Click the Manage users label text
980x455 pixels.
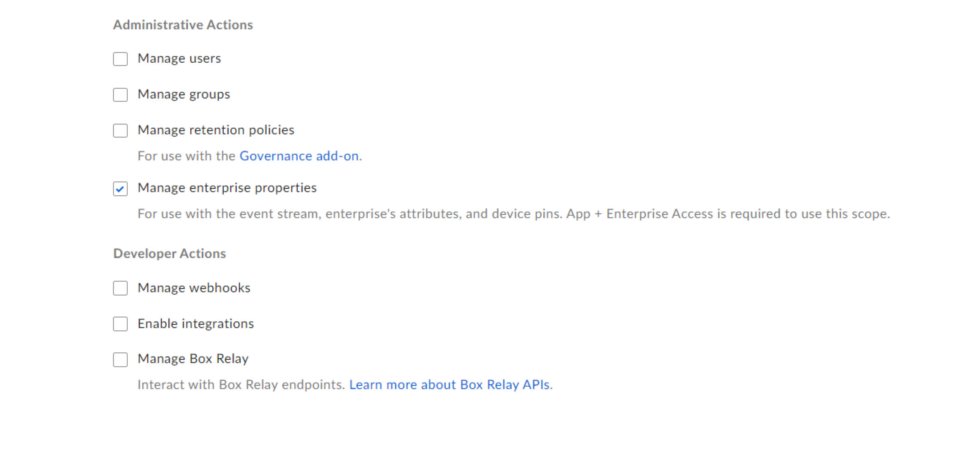[179, 59]
